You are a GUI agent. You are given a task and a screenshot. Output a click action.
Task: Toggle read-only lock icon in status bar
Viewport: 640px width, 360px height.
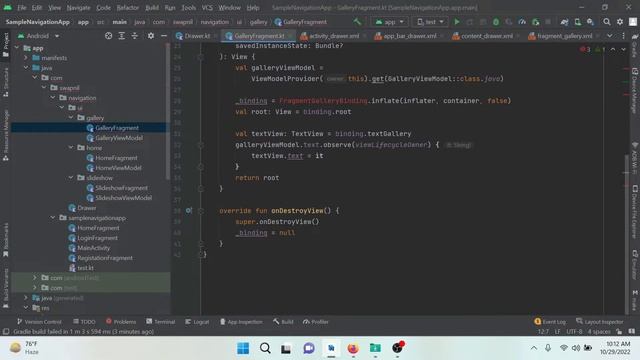tap(619, 331)
